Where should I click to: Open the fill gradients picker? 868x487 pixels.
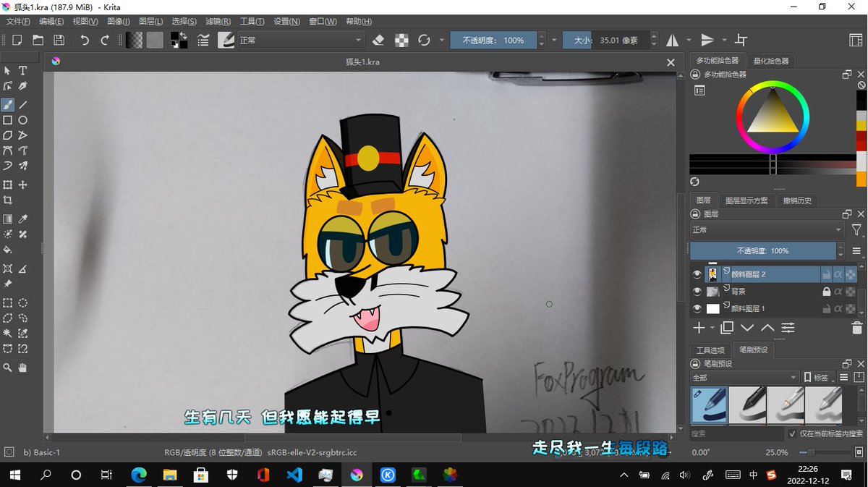point(134,41)
